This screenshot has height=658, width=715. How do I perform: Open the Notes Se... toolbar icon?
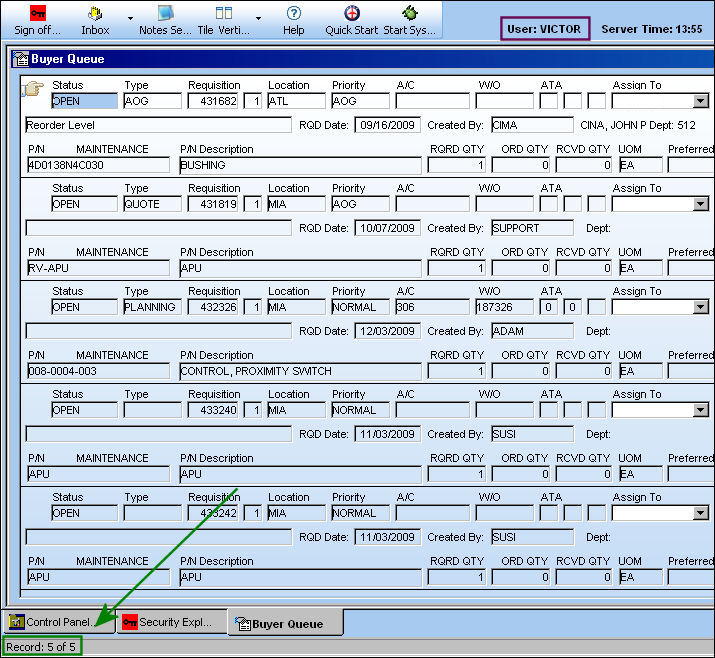[x=165, y=13]
